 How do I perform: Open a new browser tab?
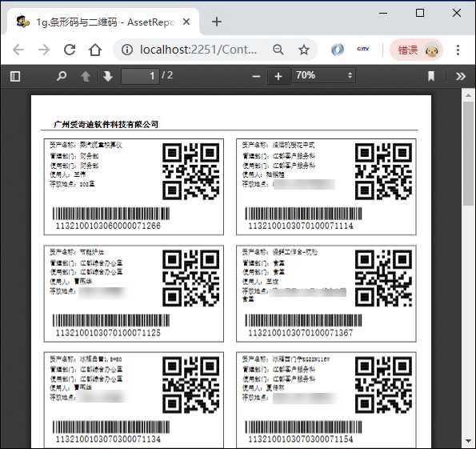click(x=217, y=22)
